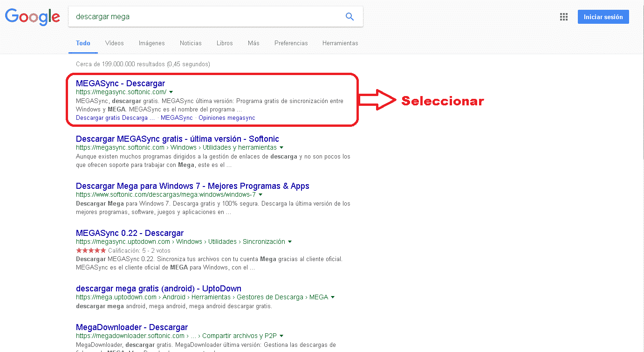Open the 'MEGASync - Descargar' result
Image resolution: width=644 pixels, height=352 pixels.
[120, 83]
